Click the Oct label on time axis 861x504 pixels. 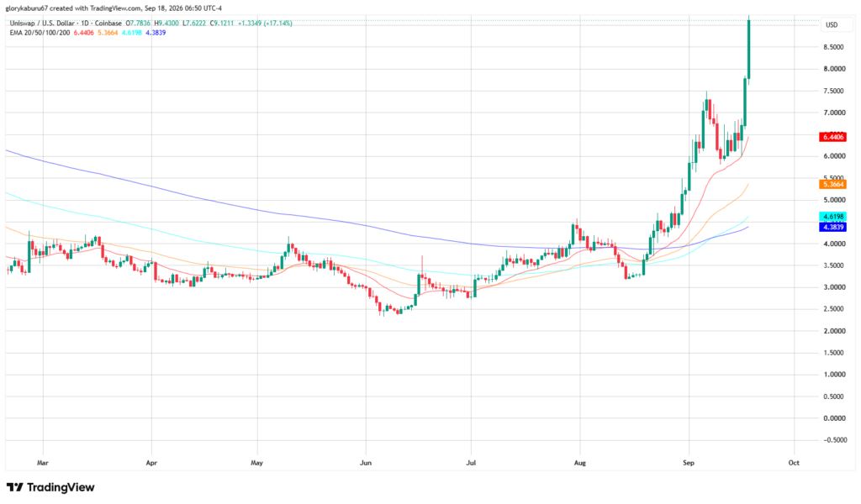pyautogui.click(x=794, y=463)
